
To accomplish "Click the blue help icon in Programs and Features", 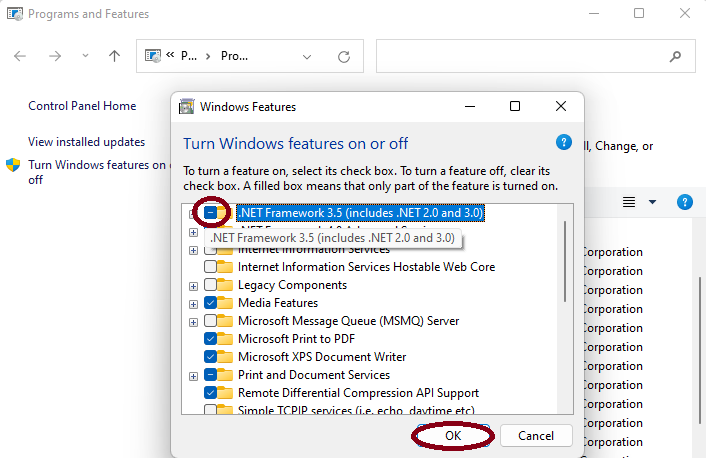I will (685, 202).
